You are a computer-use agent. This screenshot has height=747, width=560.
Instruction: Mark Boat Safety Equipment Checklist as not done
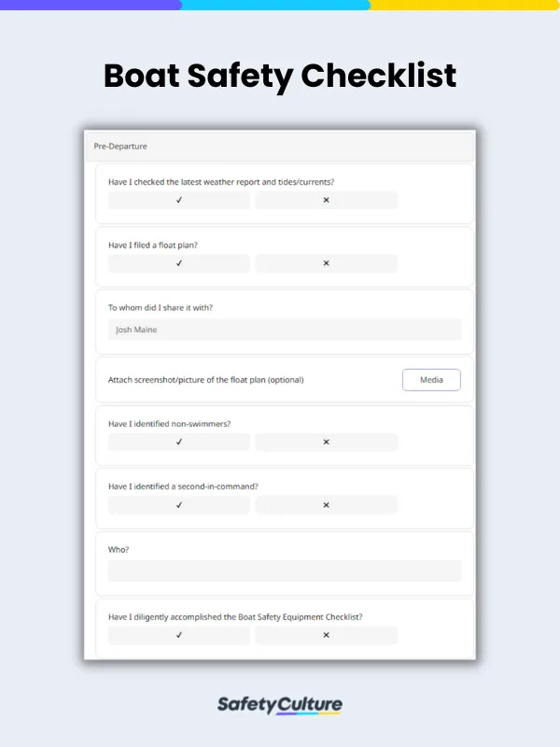coord(326,635)
